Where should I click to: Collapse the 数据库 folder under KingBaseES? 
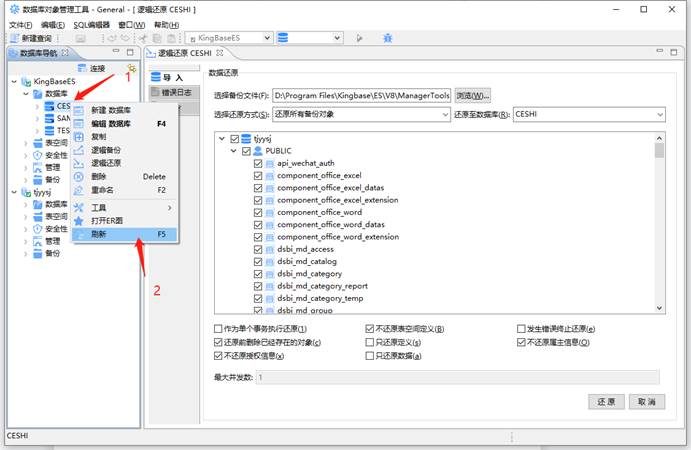coord(26,94)
